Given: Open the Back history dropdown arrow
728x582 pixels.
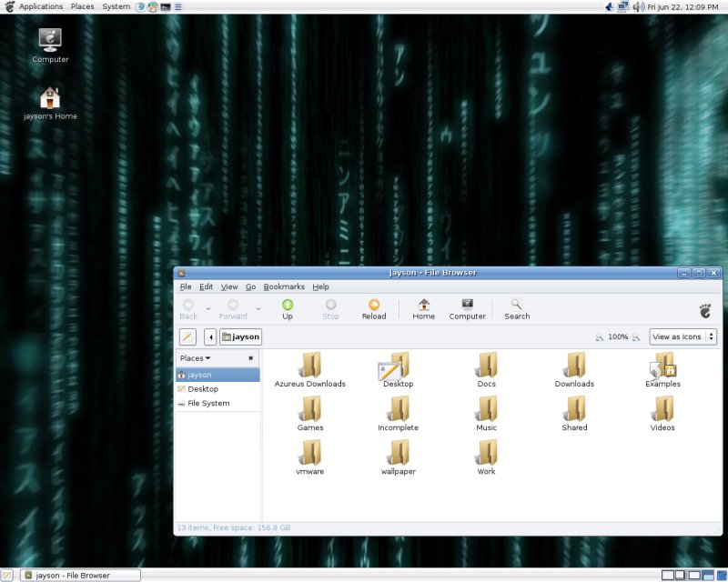Looking at the screenshot, I should (208, 308).
